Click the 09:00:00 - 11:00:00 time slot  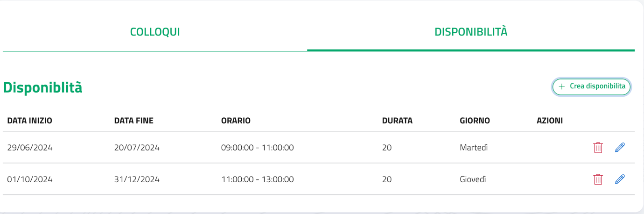click(x=257, y=148)
